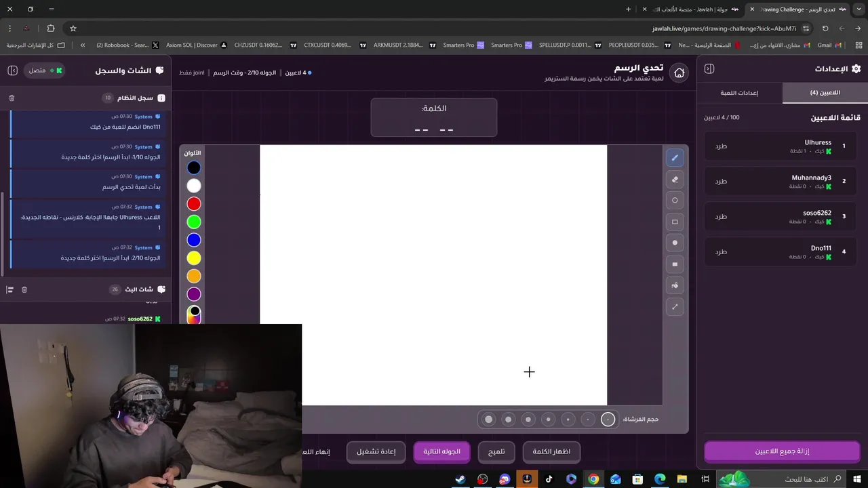Bookmark this page with star icon

click(73, 28)
